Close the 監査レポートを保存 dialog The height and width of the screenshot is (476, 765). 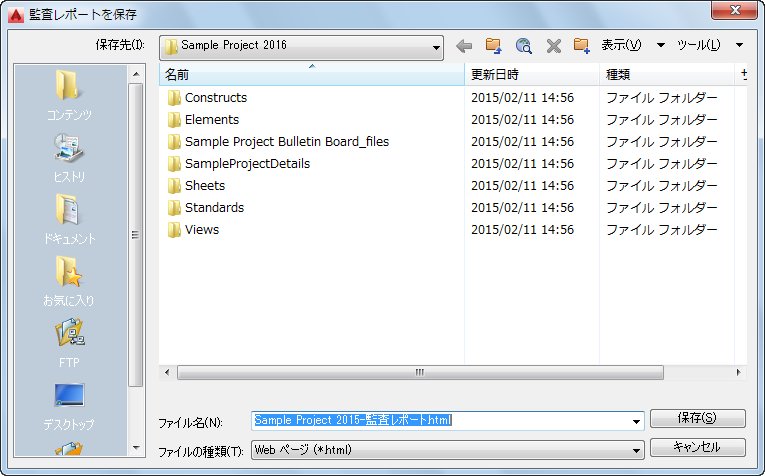point(735,10)
